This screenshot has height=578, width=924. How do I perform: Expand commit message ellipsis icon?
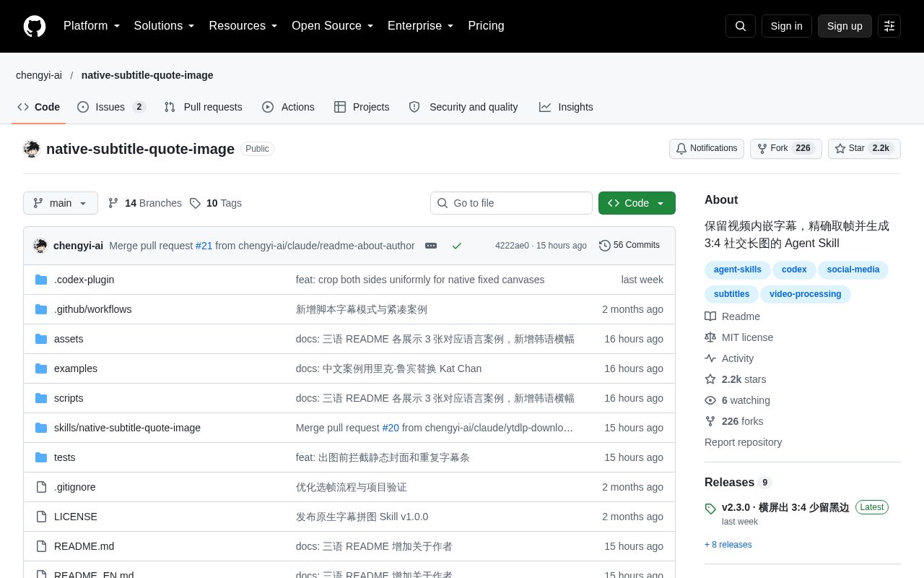click(431, 246)
